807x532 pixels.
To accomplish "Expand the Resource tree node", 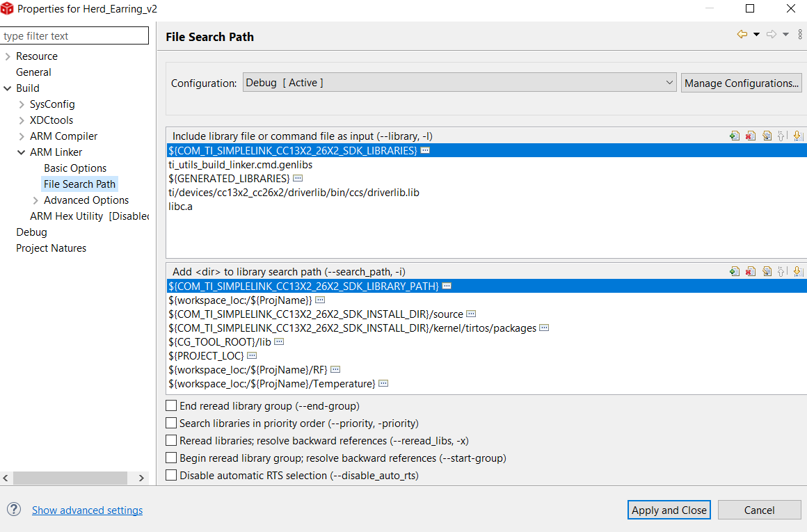I will 8,56.
